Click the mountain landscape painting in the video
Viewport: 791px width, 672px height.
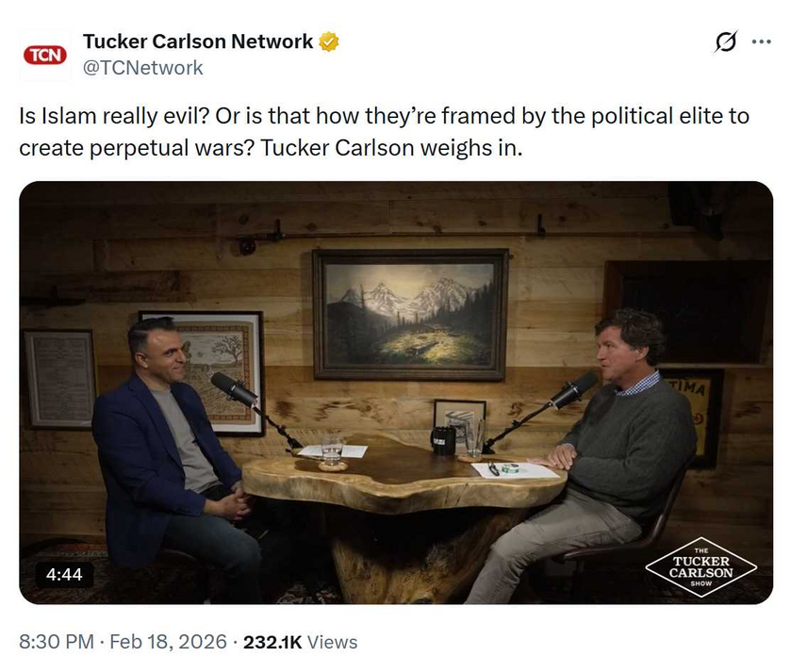410,314
